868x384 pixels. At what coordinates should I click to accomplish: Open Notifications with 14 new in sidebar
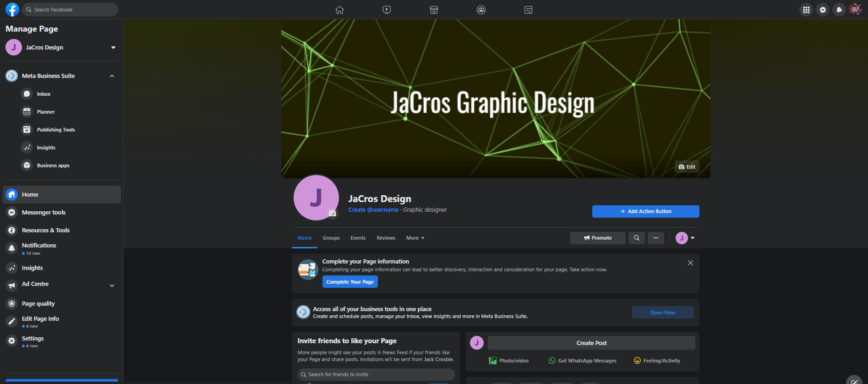pyautogui.click(x=62, y=249)
